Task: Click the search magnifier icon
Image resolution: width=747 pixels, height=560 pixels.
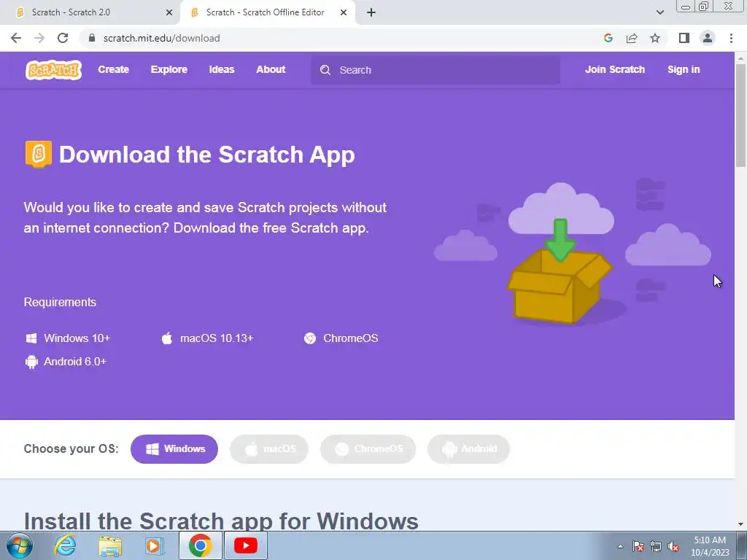Action: tap(325, 70)
